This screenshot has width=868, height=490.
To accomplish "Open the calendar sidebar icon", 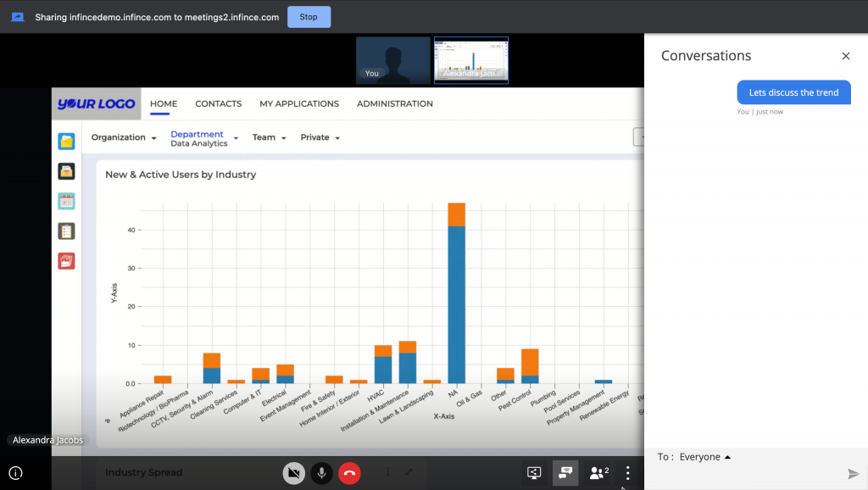I will [x=66, y=201].
